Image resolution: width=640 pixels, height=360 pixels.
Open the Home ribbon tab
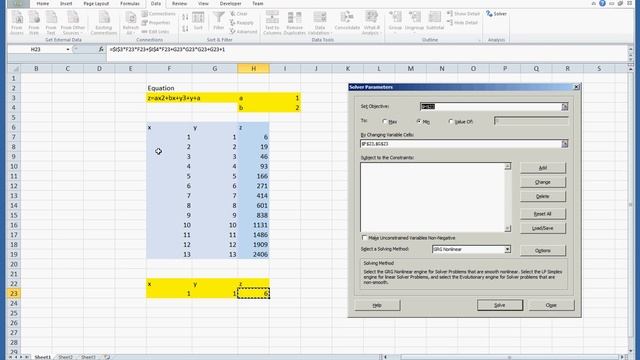point(42,4)
